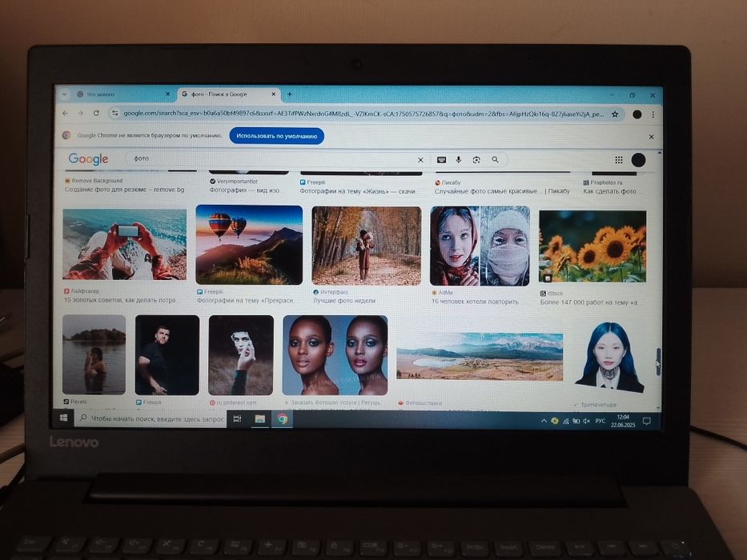Open the Google account avatar

638,160
